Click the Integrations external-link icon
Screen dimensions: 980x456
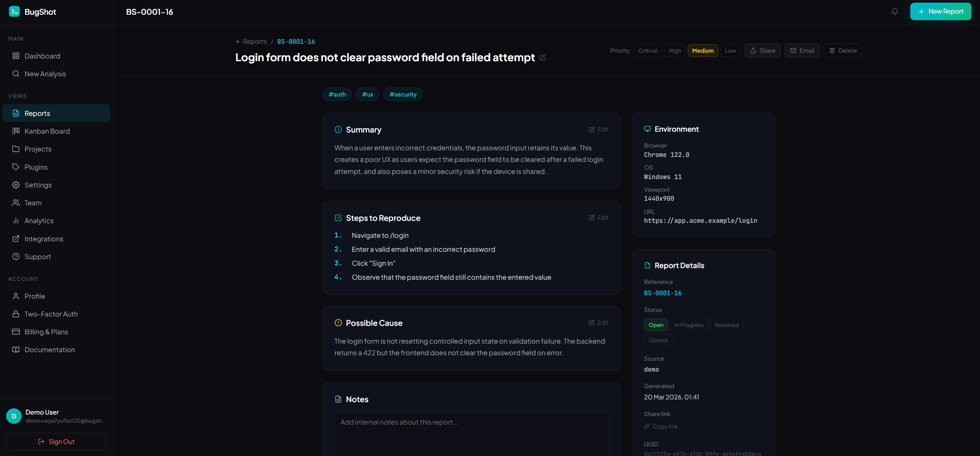pos(16,239)
